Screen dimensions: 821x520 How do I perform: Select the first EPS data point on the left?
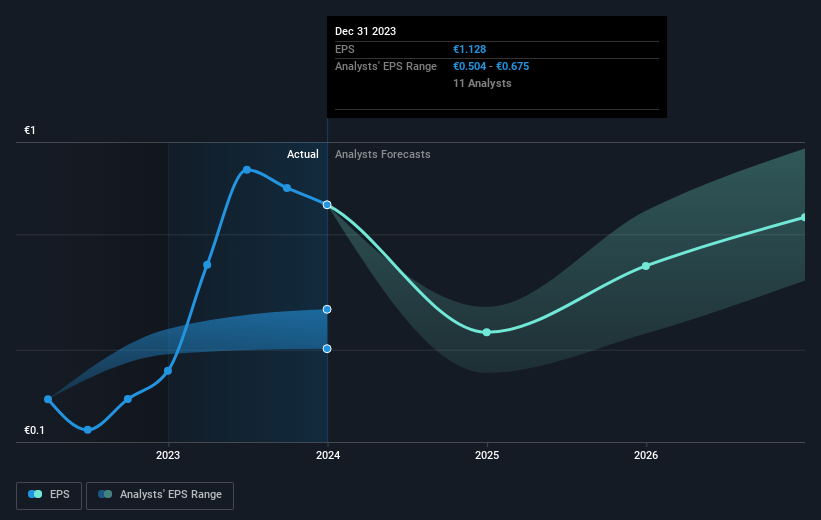click(48, 400)
